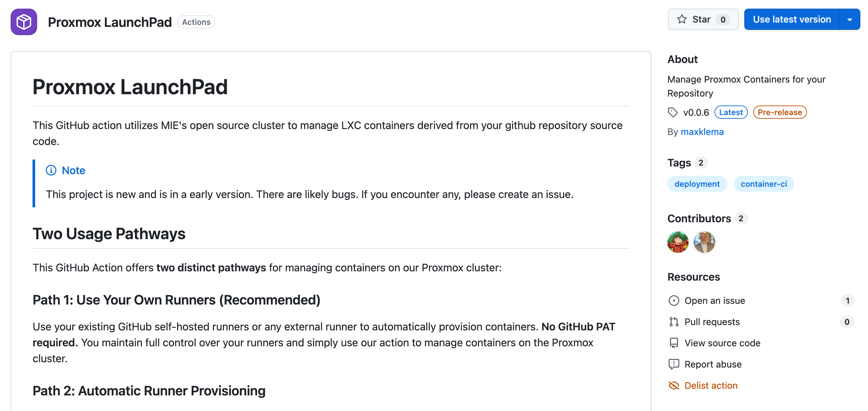Click the Actions label badge
This screenshot has height=411, width=868.
pyautogui.click(x=196, y=22)
